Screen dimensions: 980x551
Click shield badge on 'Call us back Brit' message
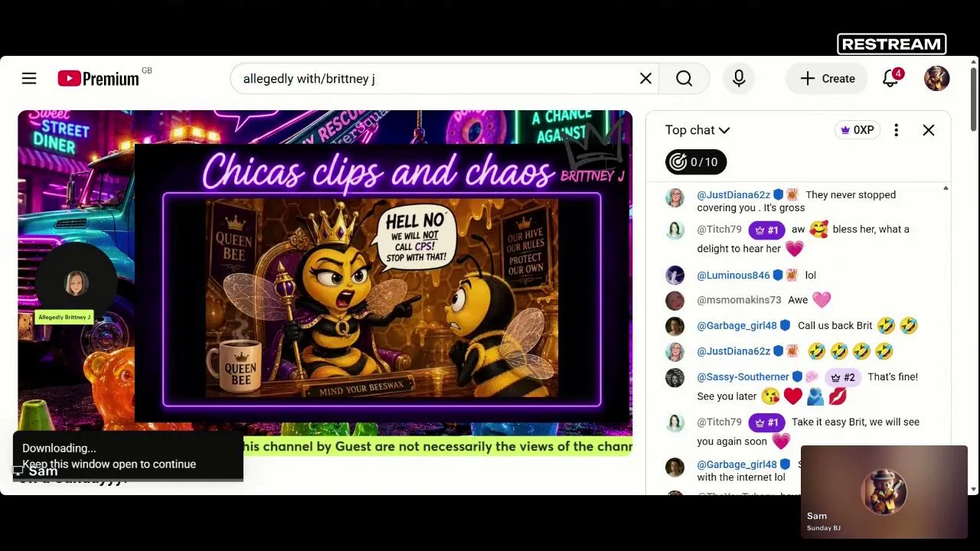pos(785,326)
